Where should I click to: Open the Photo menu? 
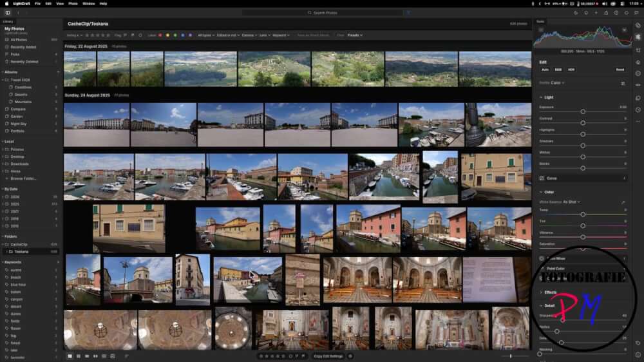click(73, 4)
